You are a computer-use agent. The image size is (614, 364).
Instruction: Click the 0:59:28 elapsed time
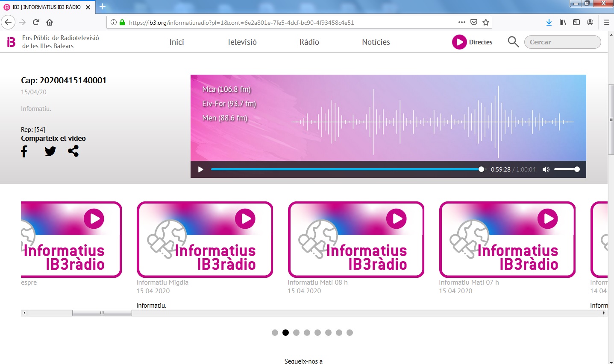(500, 169)
